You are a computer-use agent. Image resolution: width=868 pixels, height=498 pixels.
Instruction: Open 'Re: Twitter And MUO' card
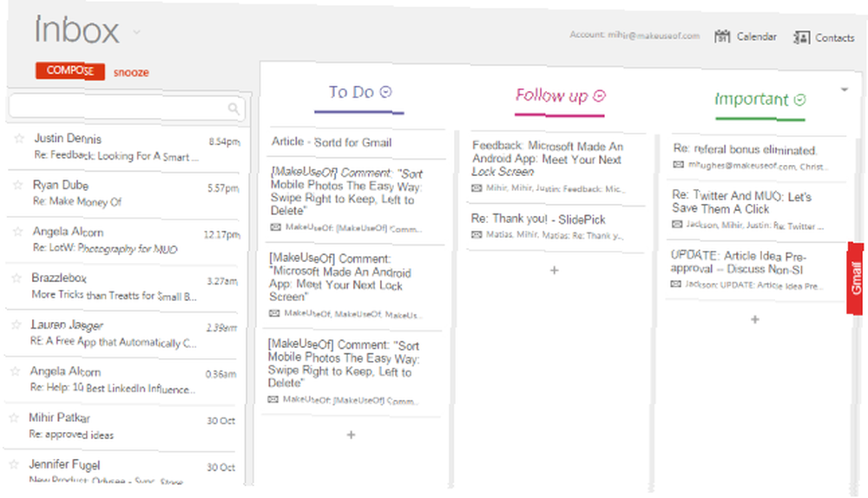[756, 210]
